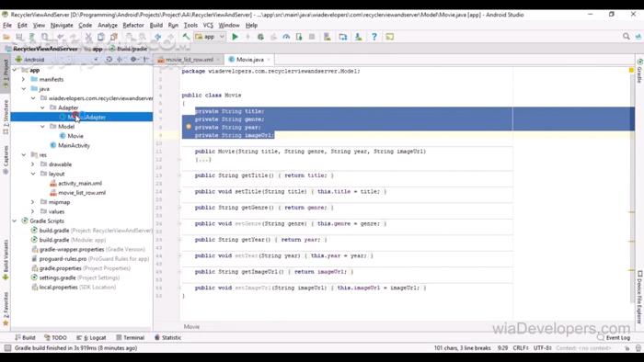Toggle the Project tool window side tab
The height and width of the screenshot is (362, 644).
[6, 74]
